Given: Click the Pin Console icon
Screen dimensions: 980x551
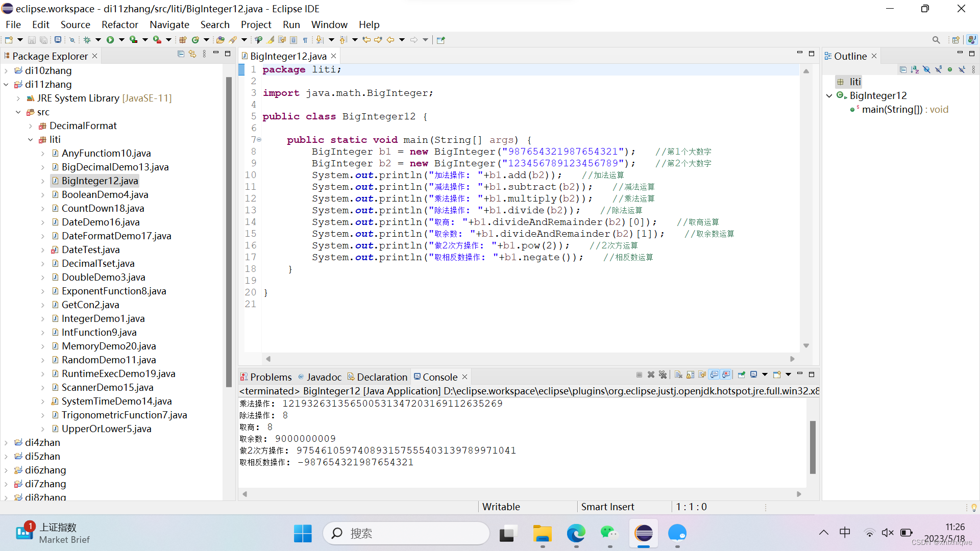Looking at the screenshot, I should (741, 375).
